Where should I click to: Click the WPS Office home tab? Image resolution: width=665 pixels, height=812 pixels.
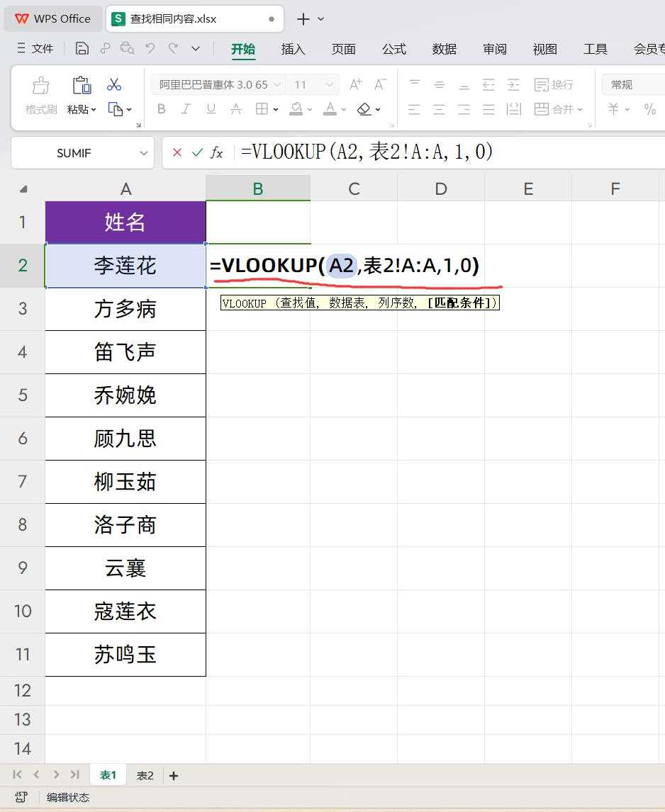(52, 18)
